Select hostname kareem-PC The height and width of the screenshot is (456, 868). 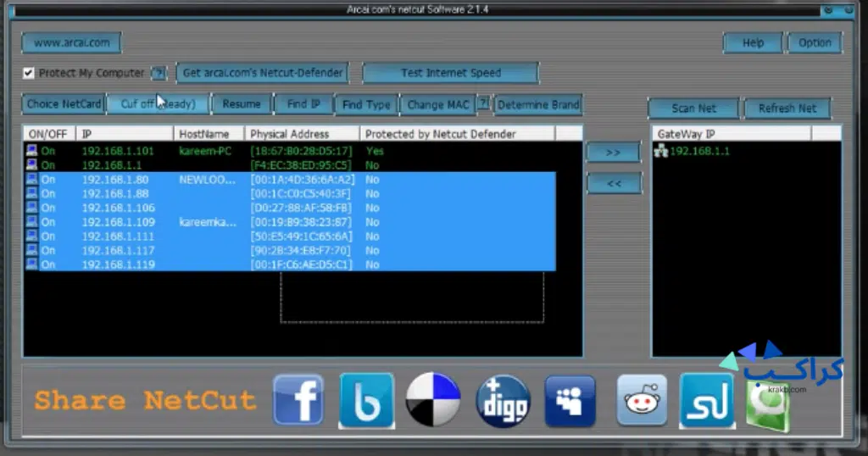click(x=205, y=151)
